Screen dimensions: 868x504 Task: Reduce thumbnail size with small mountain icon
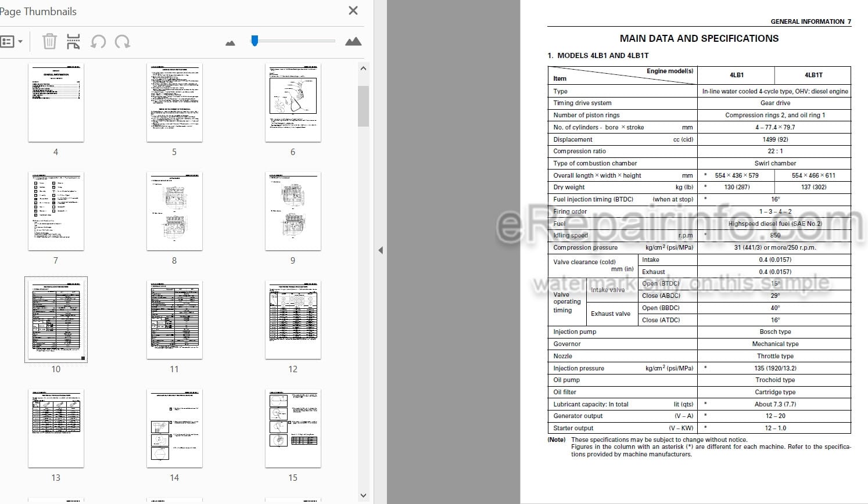pyautogui.click(x=230, y=43)
